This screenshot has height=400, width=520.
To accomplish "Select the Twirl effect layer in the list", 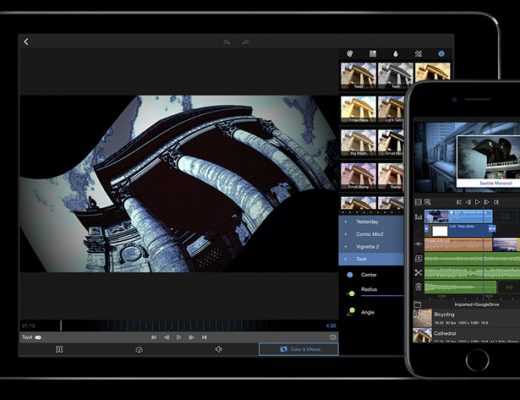I will tap(371, 259).
